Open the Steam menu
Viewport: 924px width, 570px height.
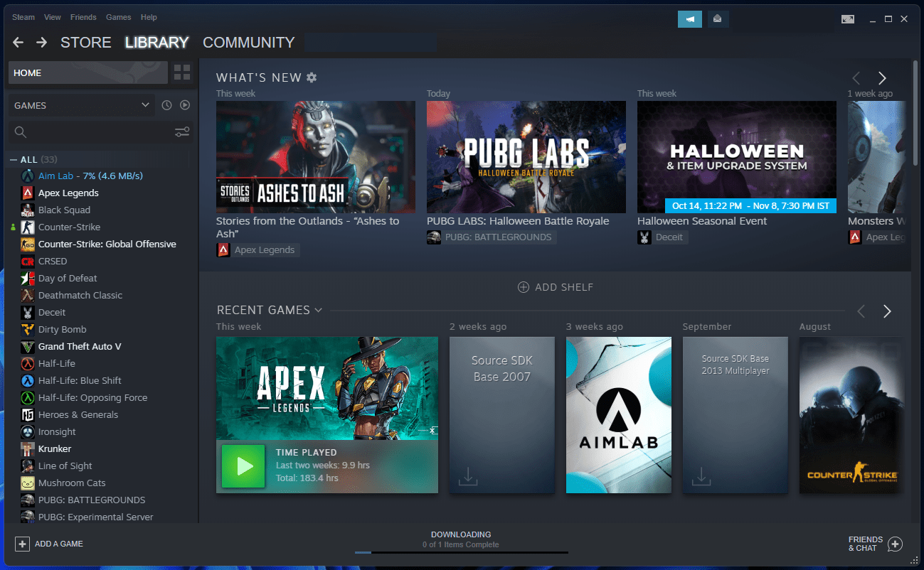pos(23,17)
